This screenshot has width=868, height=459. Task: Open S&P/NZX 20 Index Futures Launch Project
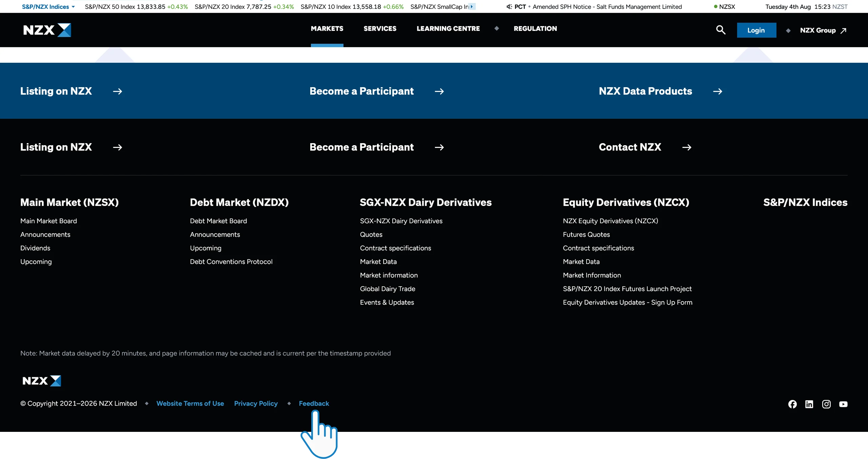click(x=627, y=289)
